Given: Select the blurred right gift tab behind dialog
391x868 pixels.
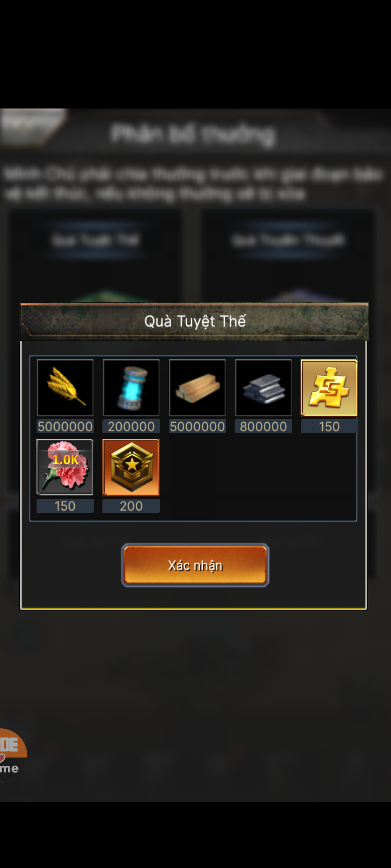Looking at the screenshot, I should (x=288, y=240).
